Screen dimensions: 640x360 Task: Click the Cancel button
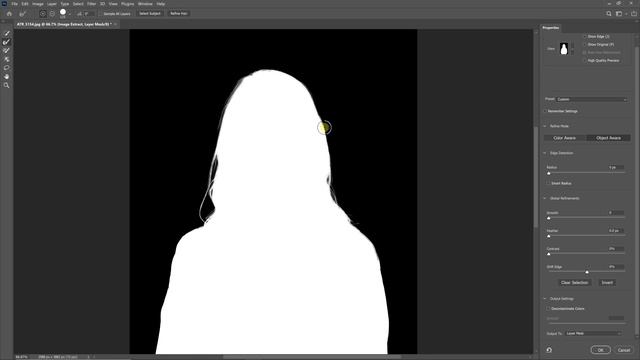tap(624, 350)
